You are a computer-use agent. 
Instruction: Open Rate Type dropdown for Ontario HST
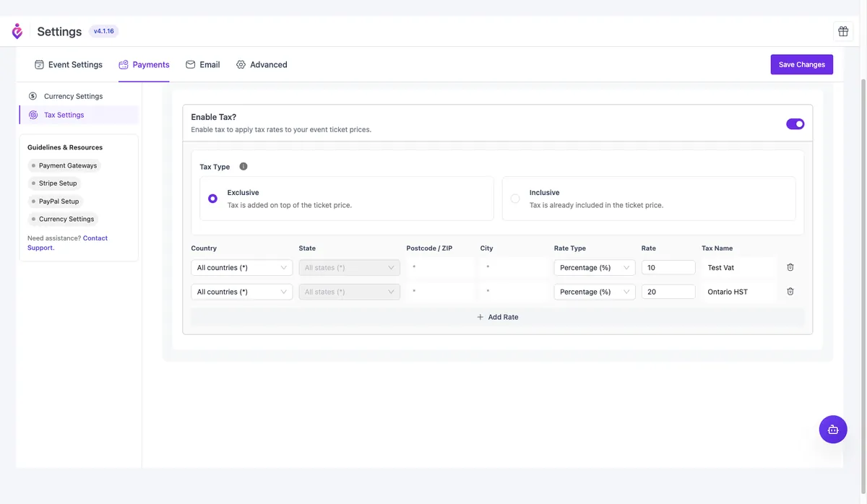(595, 292)
